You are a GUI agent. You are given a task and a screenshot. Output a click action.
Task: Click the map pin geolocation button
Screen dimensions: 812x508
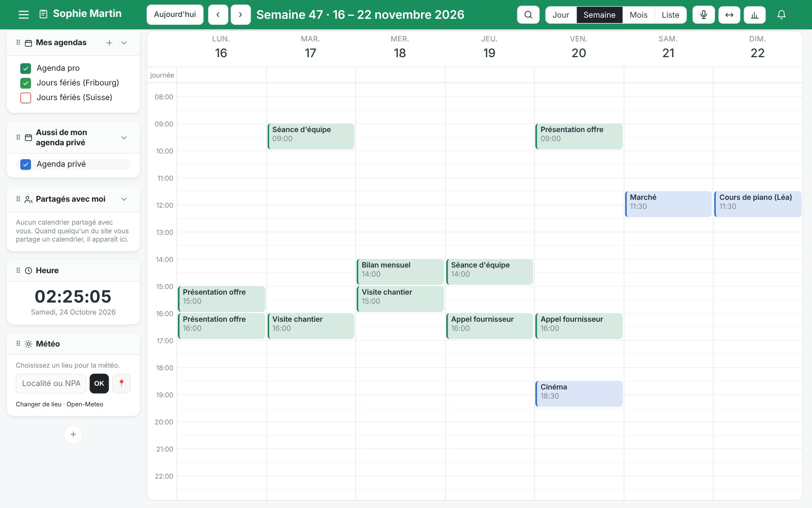(x=121, y=383)
